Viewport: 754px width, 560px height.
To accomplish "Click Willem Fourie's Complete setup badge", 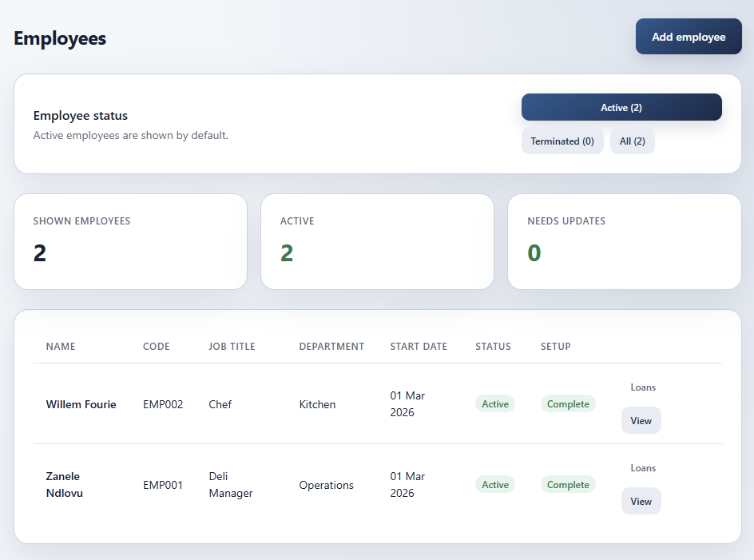I will click(x=568, y=403).
